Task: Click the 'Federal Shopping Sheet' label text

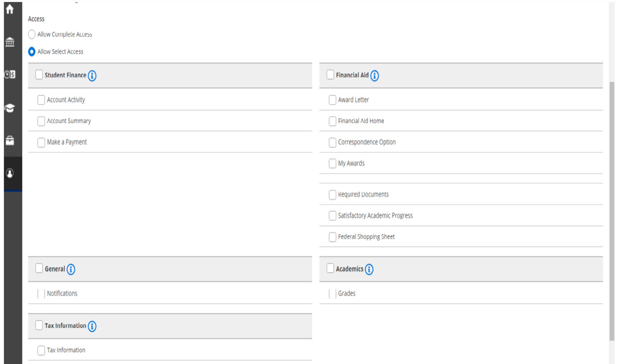Action: click(x=367, y=237)
